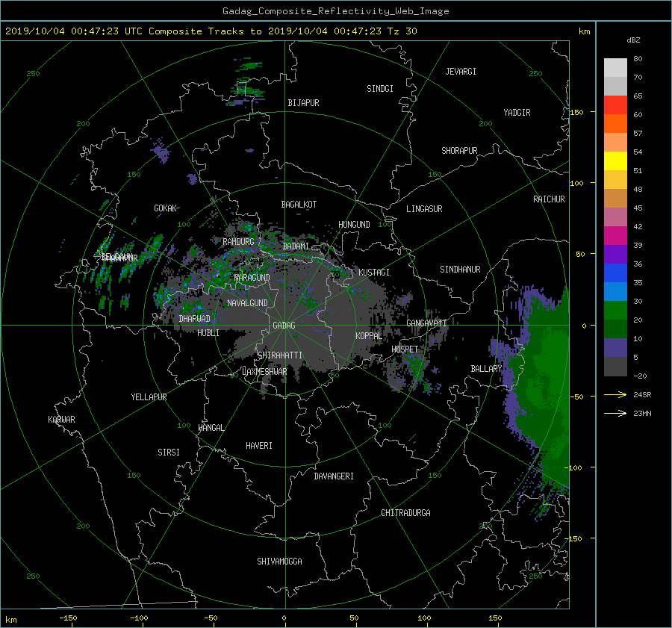This screenshot has width=672, height=628.
Task: Select the JEVARGI town label
Action: pyautogui.click(x=461, y=72)
